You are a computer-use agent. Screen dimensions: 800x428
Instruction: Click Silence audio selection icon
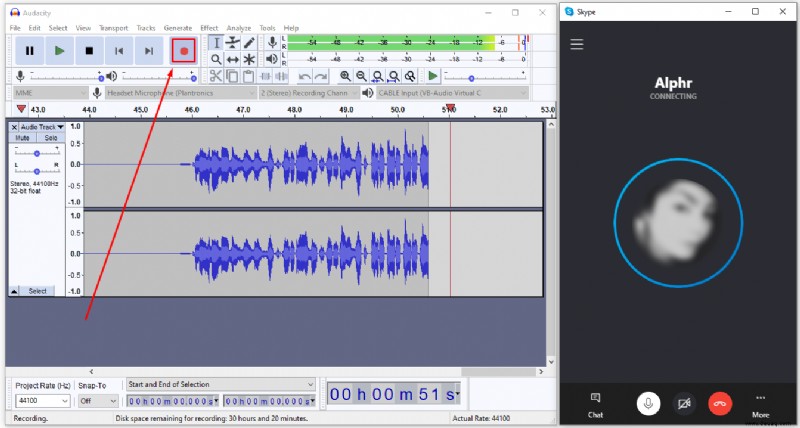tap(282, 77)
